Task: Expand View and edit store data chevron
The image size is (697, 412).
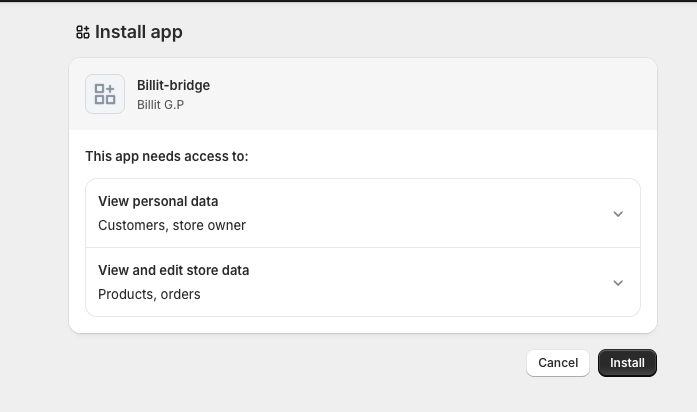Action: tap(617, 283)
